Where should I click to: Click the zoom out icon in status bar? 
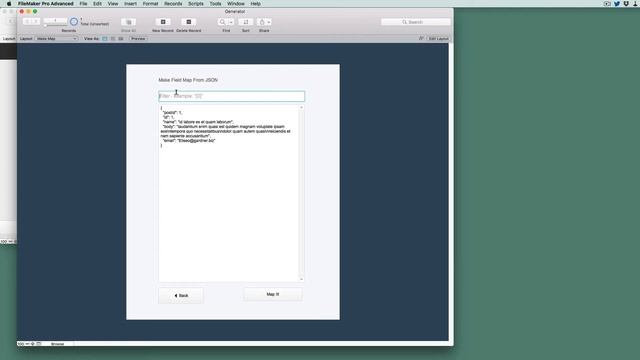click(27, 344)
